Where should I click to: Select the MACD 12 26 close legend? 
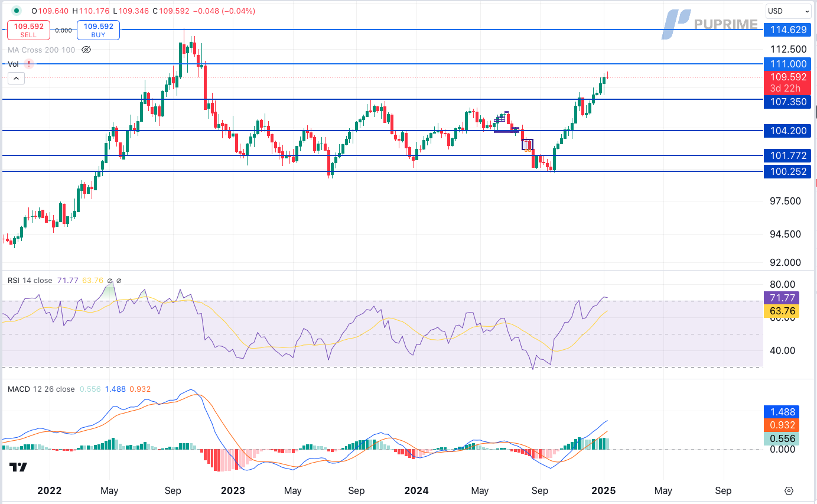coord(41,389)
